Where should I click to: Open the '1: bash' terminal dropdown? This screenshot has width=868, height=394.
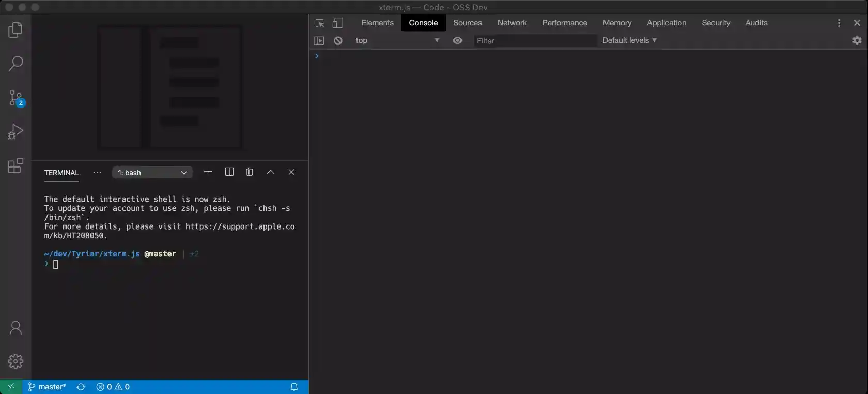pos(152,173)
